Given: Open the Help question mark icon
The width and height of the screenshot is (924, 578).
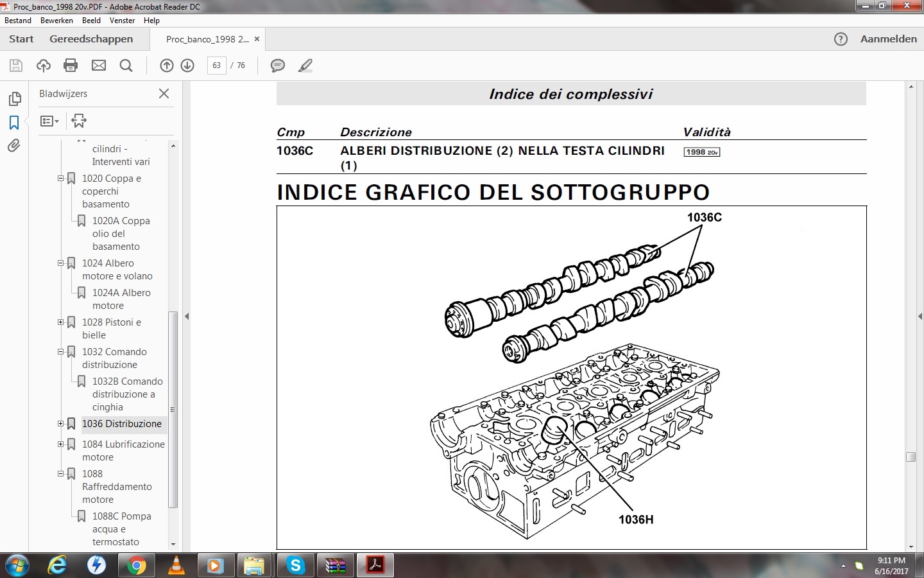Looking at the screenshot, I should pos(841,39).
